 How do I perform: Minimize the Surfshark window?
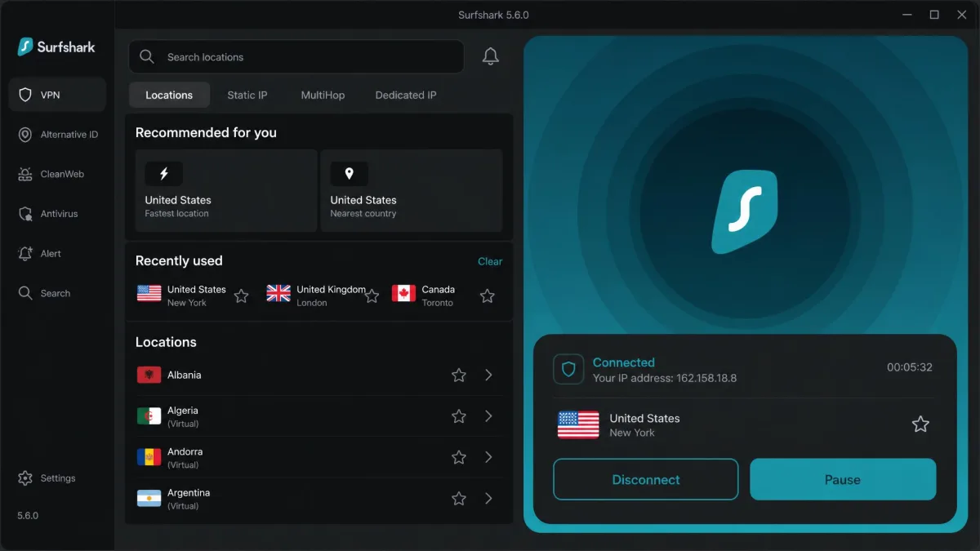click(x=907, y=15)
